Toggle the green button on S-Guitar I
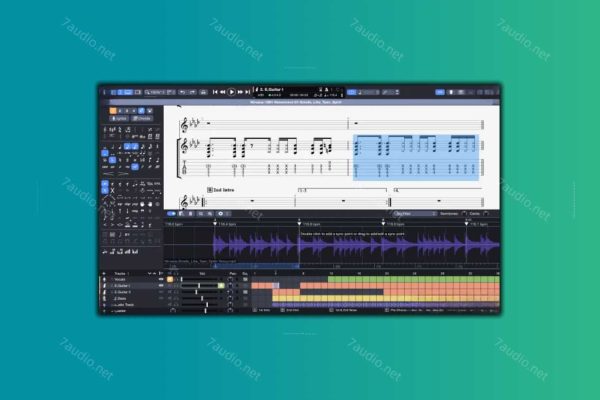The width and height of the screenshot is (600, 400). pyautogui.click(x=221, y=286)
